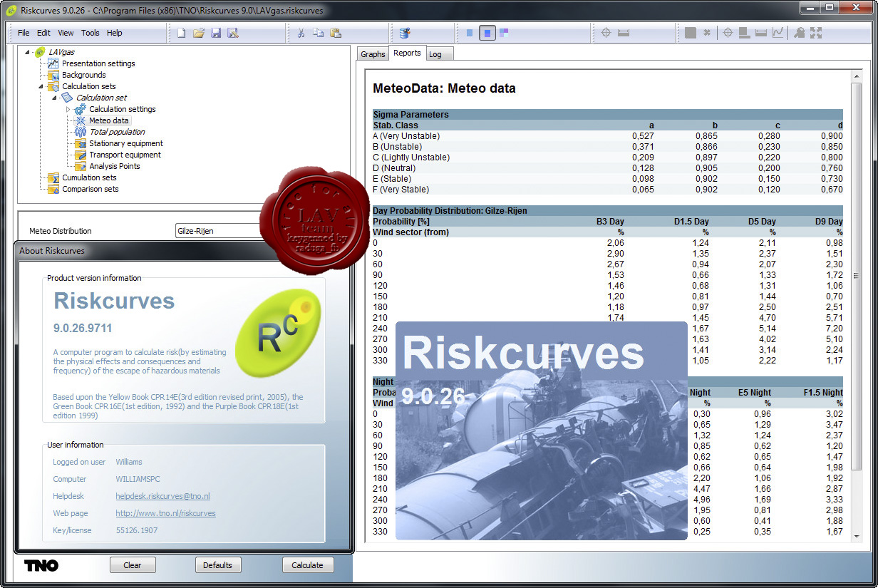Paste using the clipboard toolbar icon
878x588 pixels.
click(335, 33)
